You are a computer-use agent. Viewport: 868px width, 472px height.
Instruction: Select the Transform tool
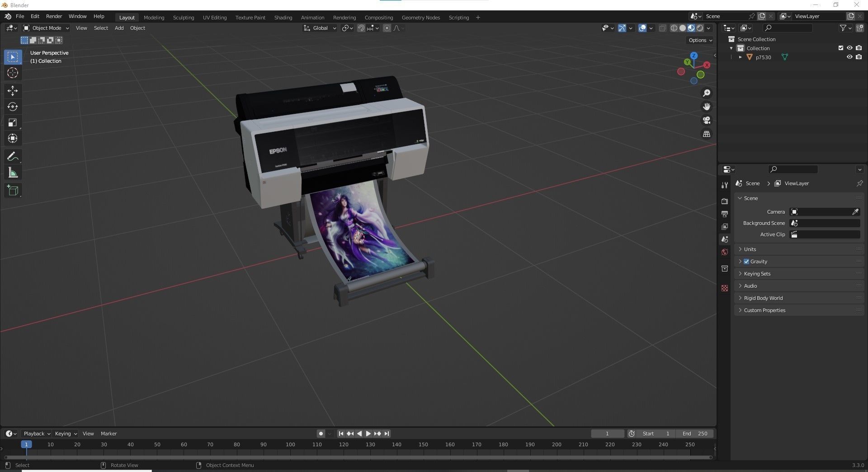pos(13,138)
